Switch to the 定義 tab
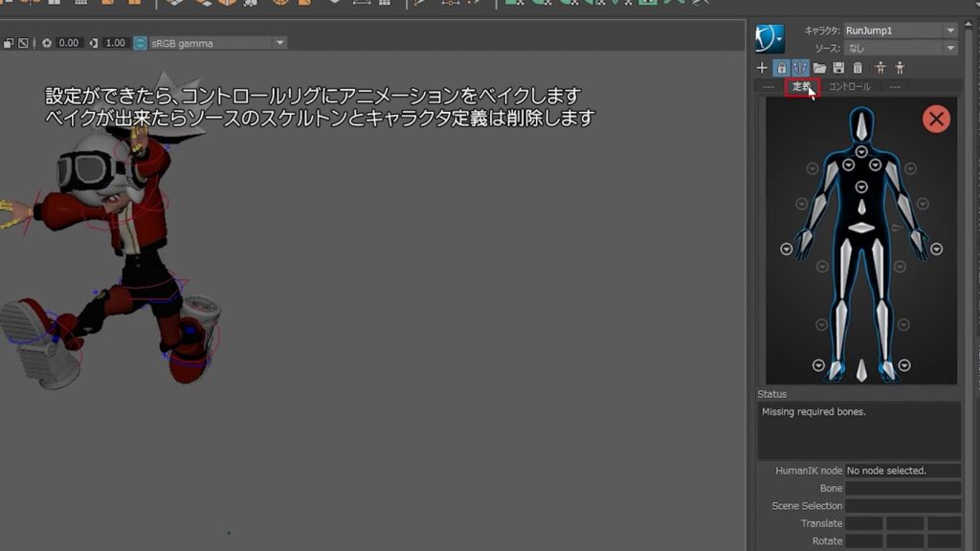980x551 pixels. tap(801, 87)
